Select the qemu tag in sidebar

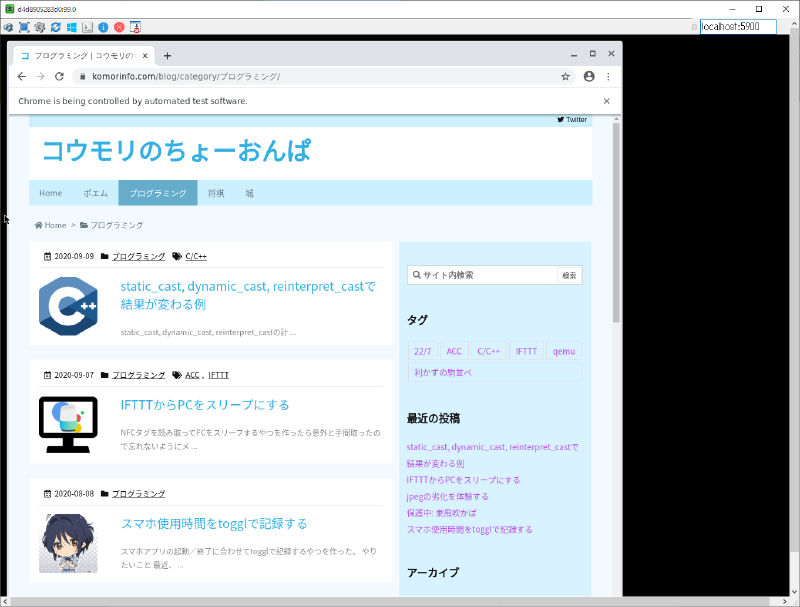(x=563, y=351)
